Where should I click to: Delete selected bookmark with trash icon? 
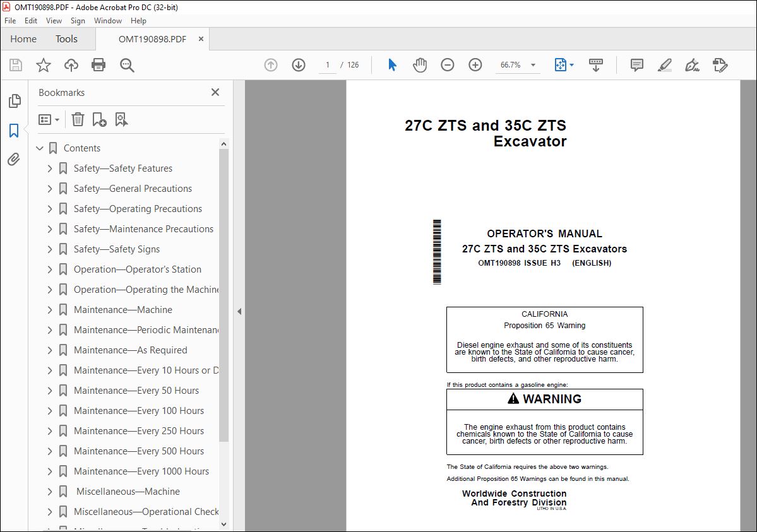click(78, 119)
